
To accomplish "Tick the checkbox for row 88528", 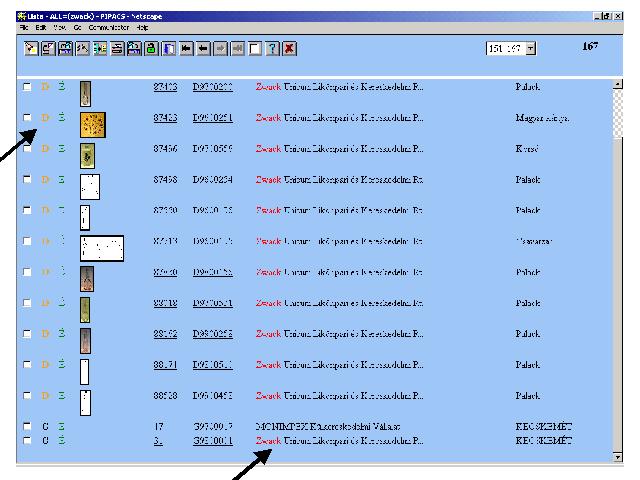I will [27, 396].
